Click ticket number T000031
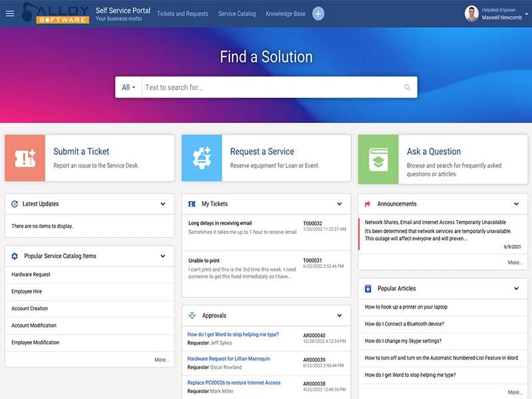 click(x=312, y=261)
